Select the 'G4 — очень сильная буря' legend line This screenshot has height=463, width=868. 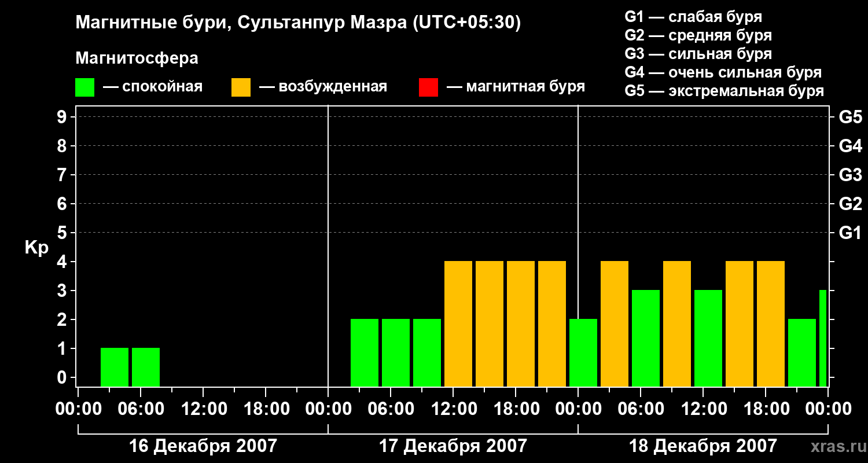723,72
